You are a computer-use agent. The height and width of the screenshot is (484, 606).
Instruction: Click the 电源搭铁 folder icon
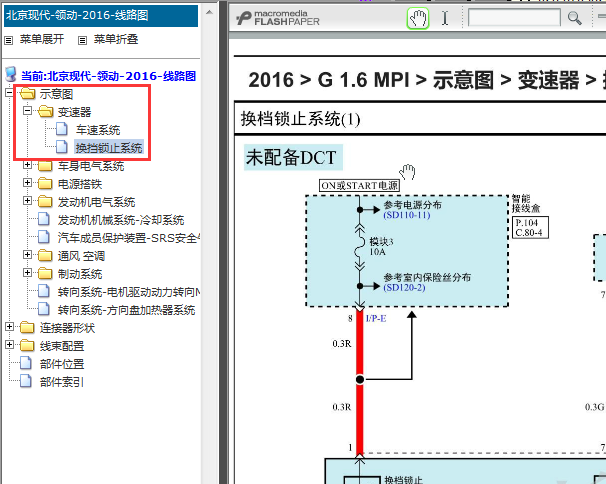(45, 184)
